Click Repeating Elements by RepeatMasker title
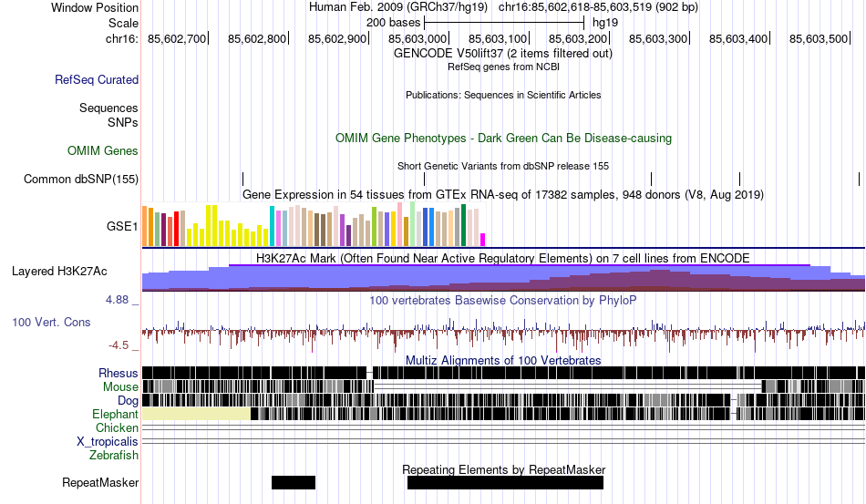 pyautogui.click(x=504, y=469)
